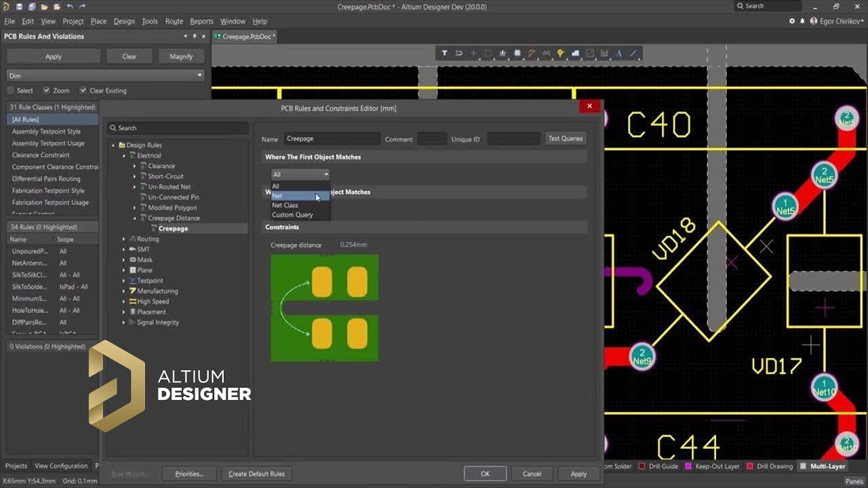Click Create Default Rules button

[257, 474]
